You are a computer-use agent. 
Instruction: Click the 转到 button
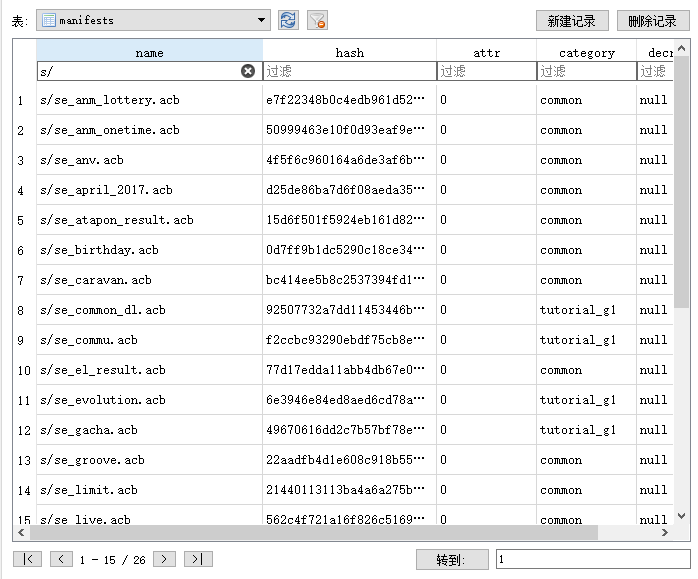pyautogui.click(x=452, y=560)
